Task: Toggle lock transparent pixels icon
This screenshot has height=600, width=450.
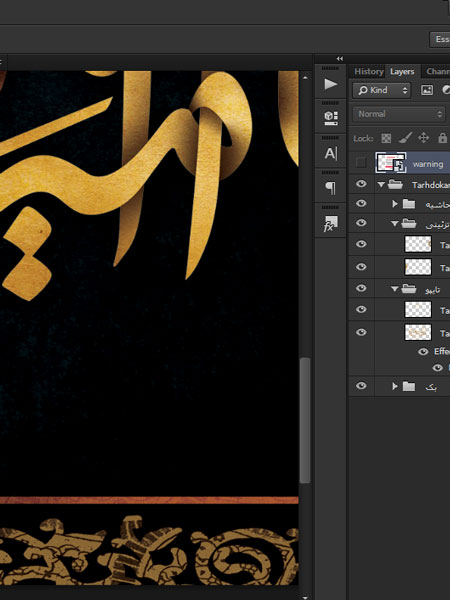Action: click(x=386, y=138)
